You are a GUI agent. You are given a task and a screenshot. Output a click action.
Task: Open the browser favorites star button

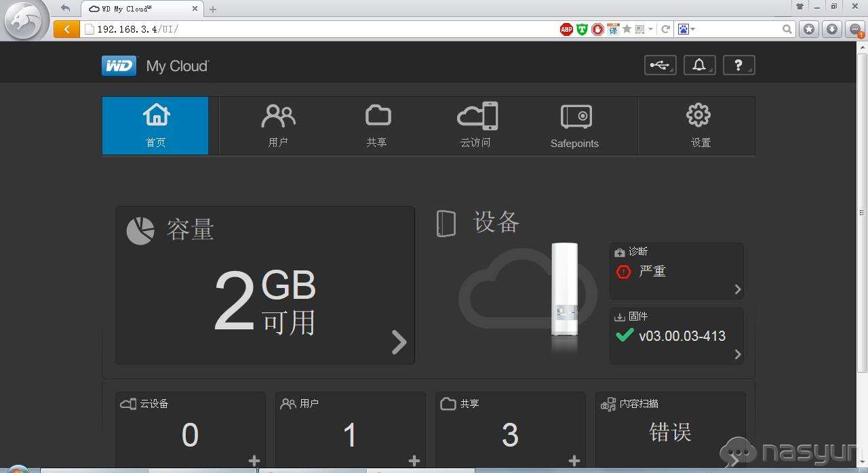coord(809,29)
